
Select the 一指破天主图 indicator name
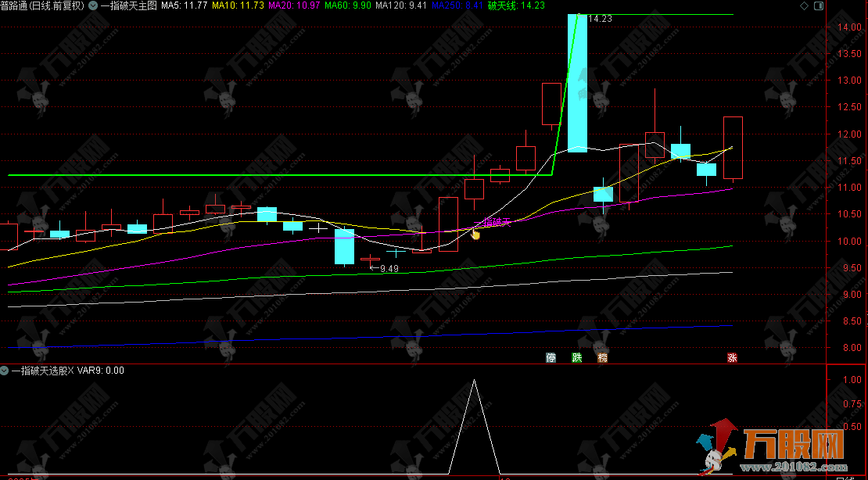click(x=129, y=5)
